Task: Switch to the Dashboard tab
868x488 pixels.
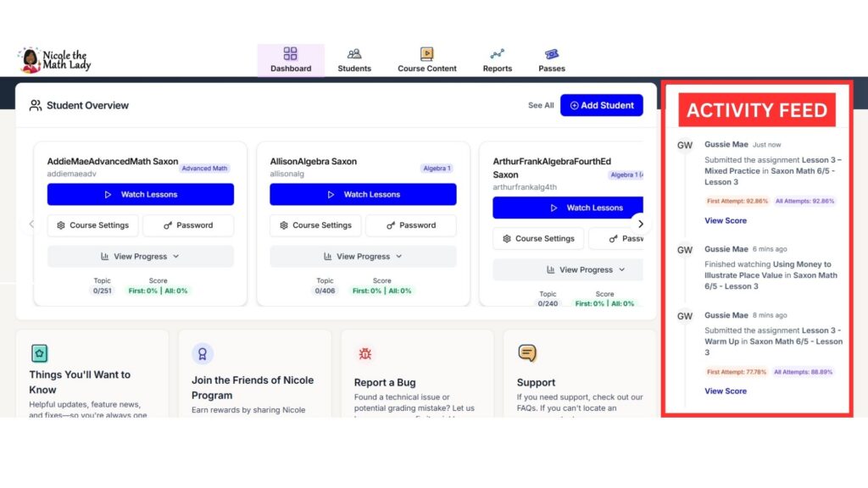Action: pyautogui.click(x=291, y=60)
